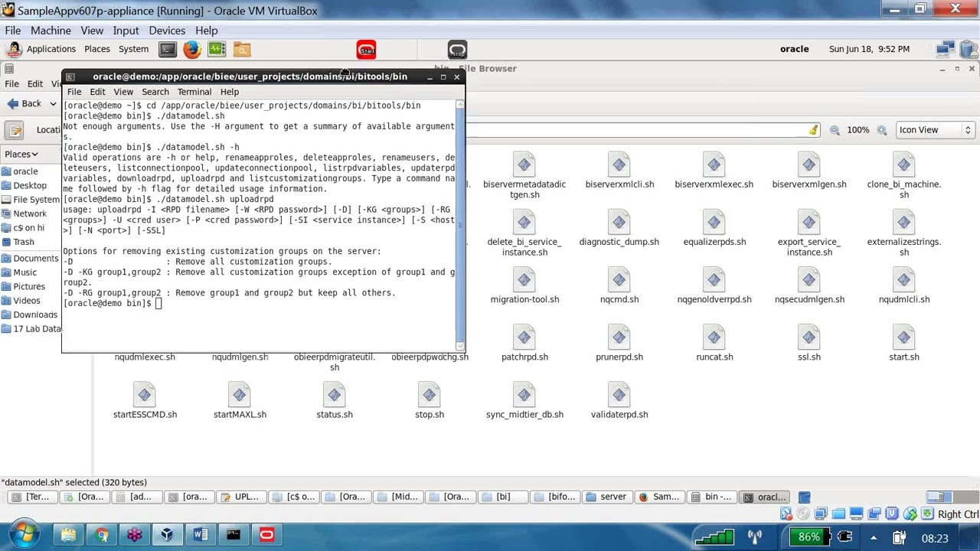Expand the Places sidebar dropdown
Image resolution: width=980 pixels, height=551 pixels.
click(x=21, y=154)
